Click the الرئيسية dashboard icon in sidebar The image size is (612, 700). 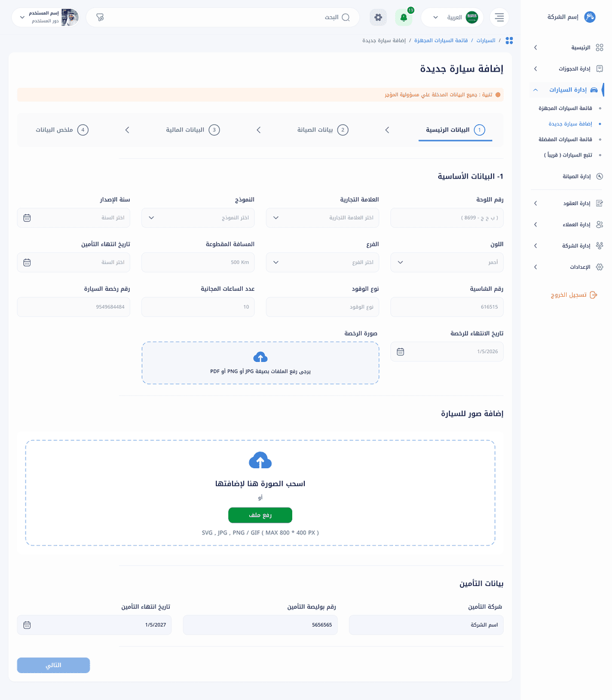tap(599, 47)
